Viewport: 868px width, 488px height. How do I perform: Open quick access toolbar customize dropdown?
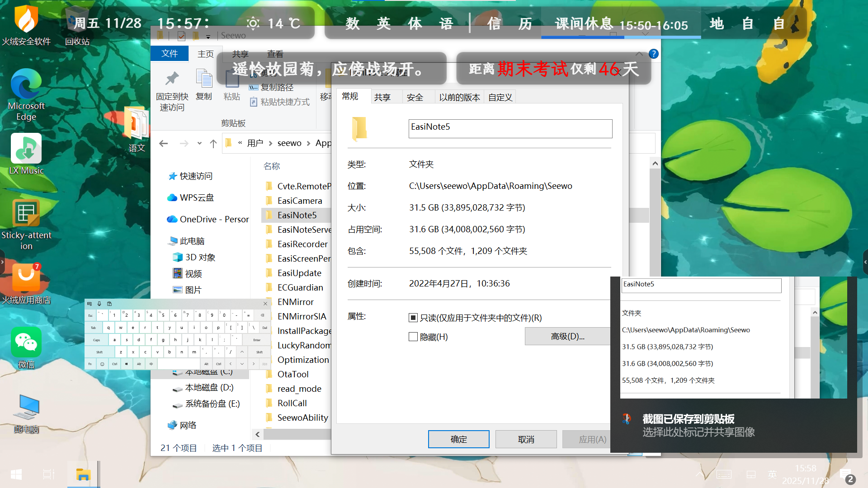(208, 36)
